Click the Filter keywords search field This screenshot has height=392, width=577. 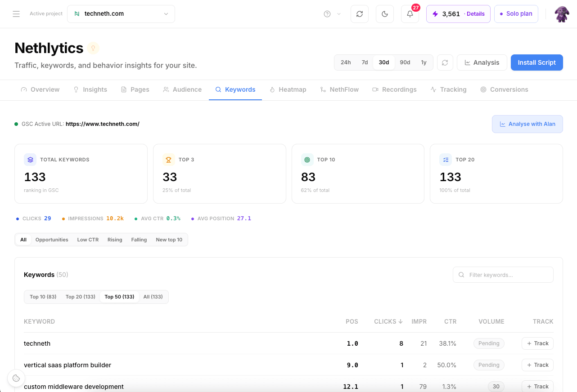click(x=503, y=275)
